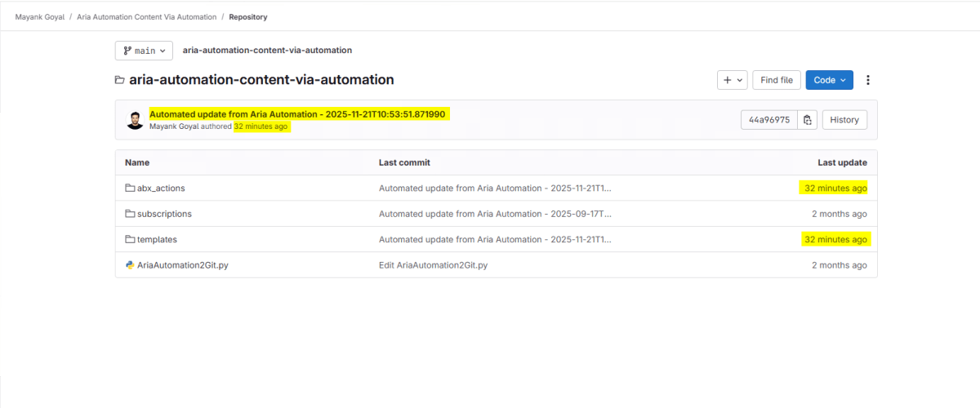Open the subscriptions last commit message

coord(495,214)
